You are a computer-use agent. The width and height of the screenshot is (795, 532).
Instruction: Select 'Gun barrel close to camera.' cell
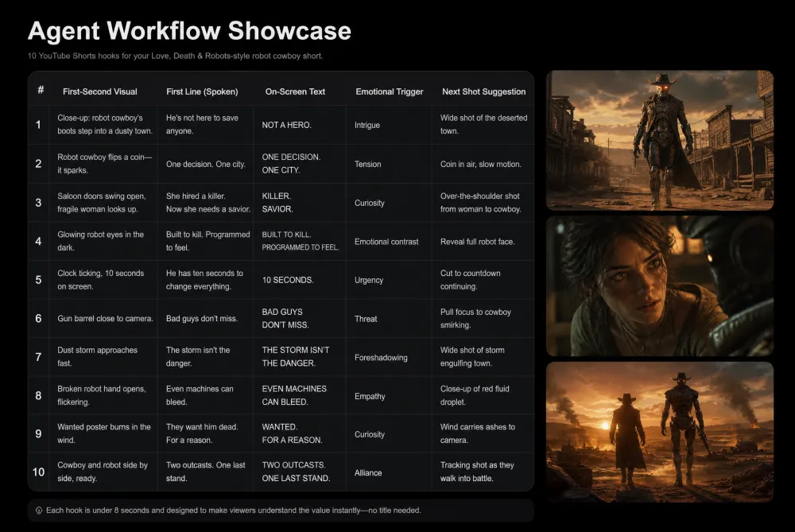click(105, 319)
